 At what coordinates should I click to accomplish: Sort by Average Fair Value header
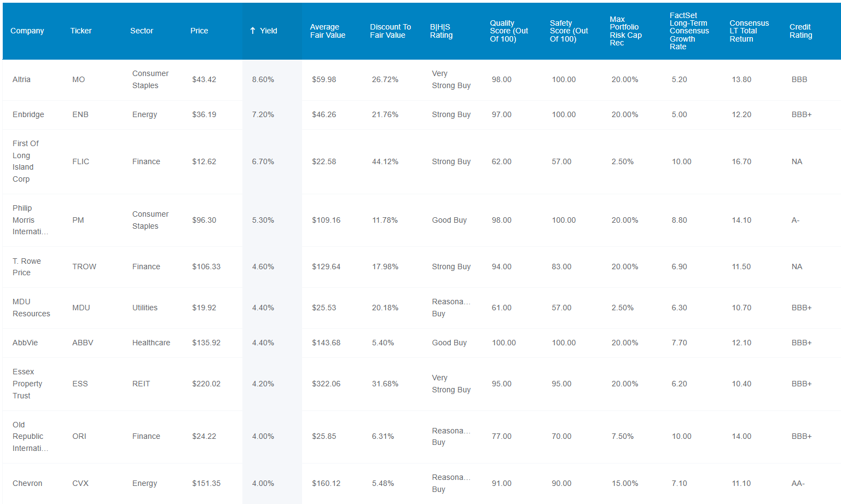pos(328,31)
